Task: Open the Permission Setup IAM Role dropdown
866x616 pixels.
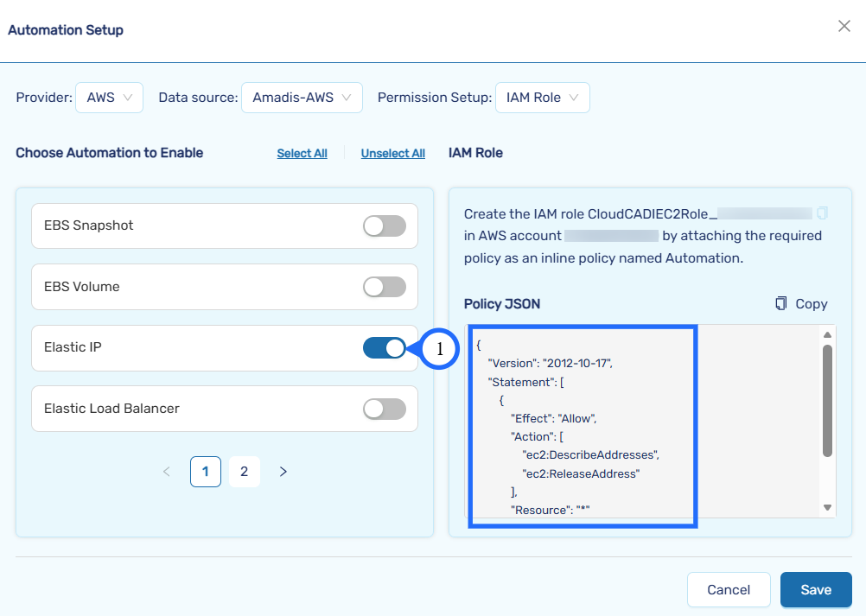Action: [x=543, y=98]
